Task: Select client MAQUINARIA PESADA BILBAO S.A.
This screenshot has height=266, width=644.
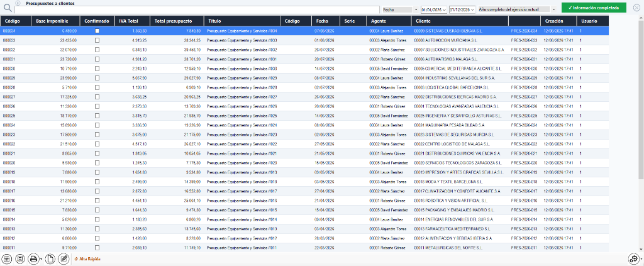Action: tap(449, 125)
